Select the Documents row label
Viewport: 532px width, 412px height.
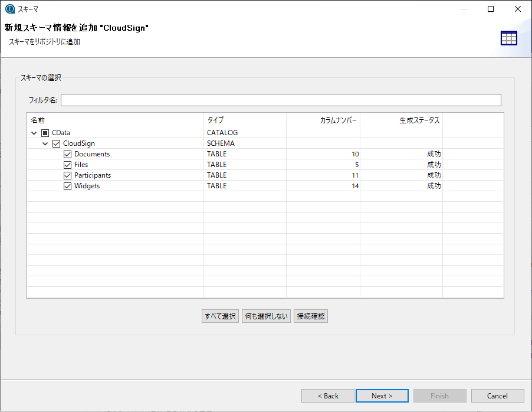(x=92, y=154)
